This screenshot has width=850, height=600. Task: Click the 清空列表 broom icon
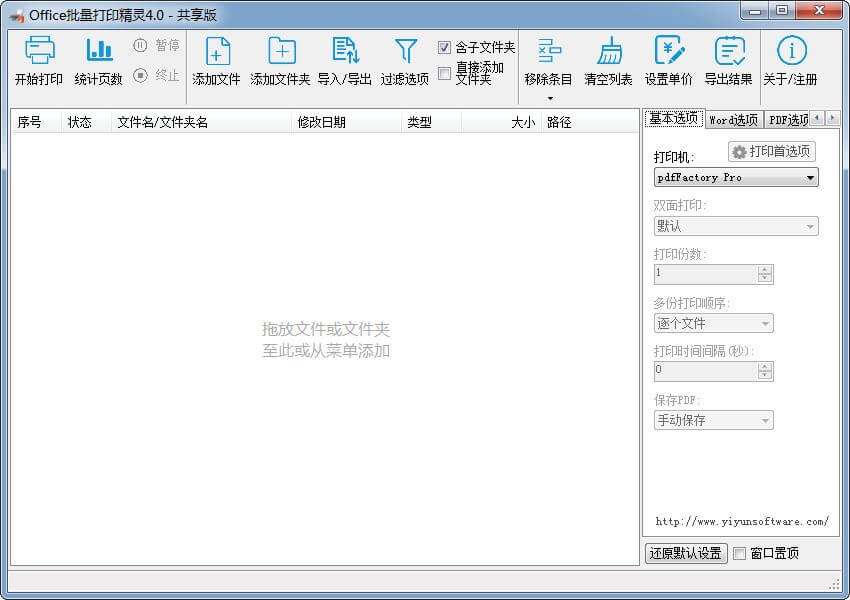coord(609,50)
